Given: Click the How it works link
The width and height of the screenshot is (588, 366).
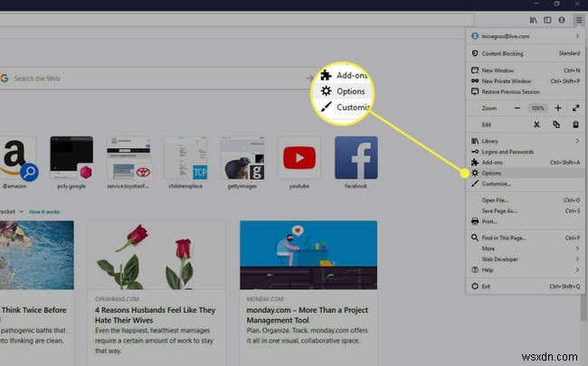Looking at the screenshot, I should tap(44, 212).
